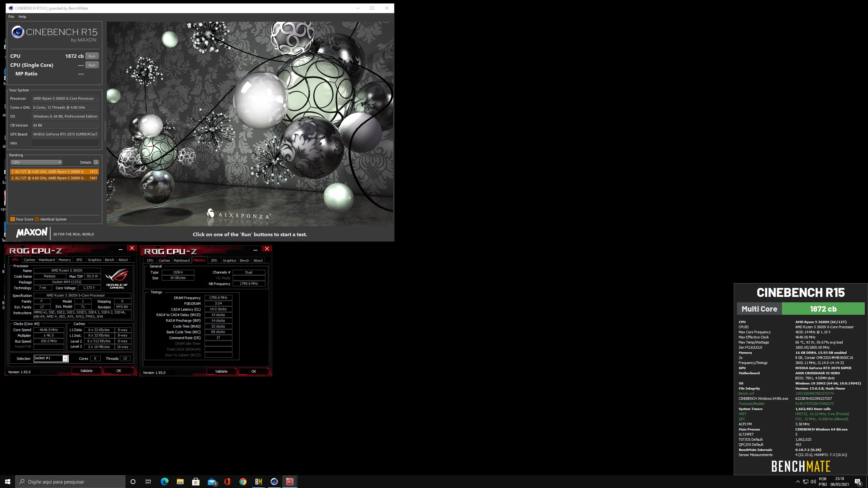Image resolution: width=868 pixels, height=488 pixels.
Task: Open the Windows Start menu
Action: [x=7, y=482]
